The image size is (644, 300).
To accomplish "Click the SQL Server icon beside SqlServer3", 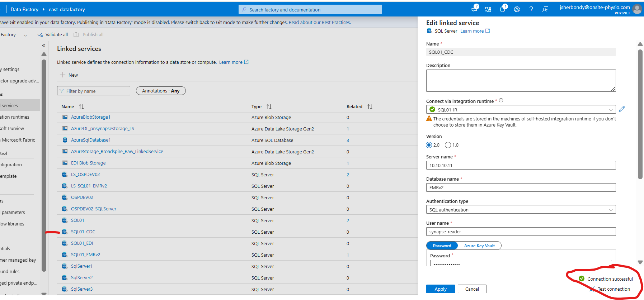I will point(65,289).
